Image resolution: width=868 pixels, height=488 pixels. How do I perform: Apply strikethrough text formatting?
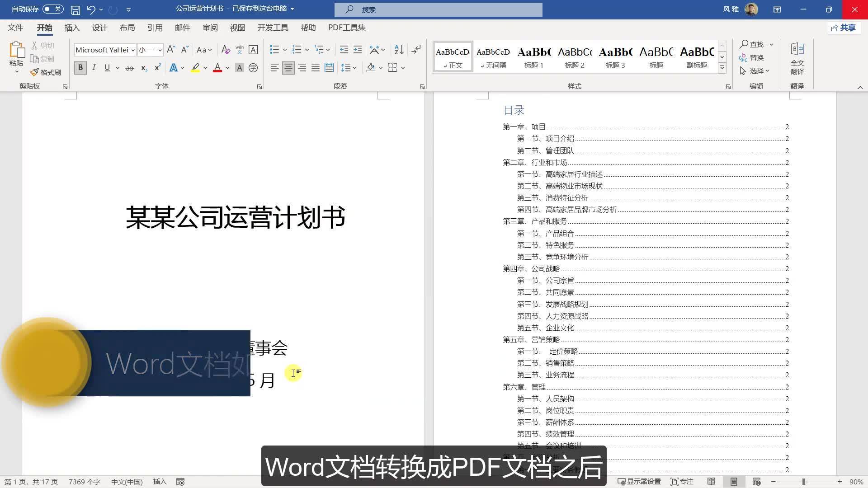click(x=130, y=68)
